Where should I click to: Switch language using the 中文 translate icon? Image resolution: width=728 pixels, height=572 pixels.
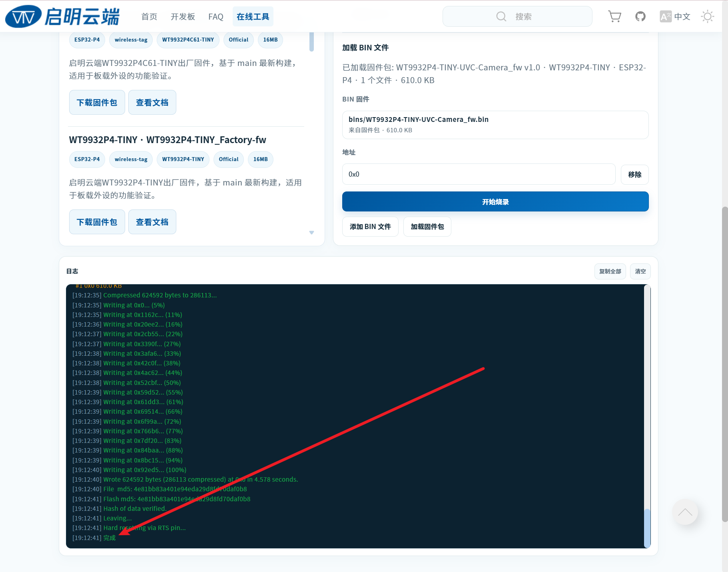675,16
